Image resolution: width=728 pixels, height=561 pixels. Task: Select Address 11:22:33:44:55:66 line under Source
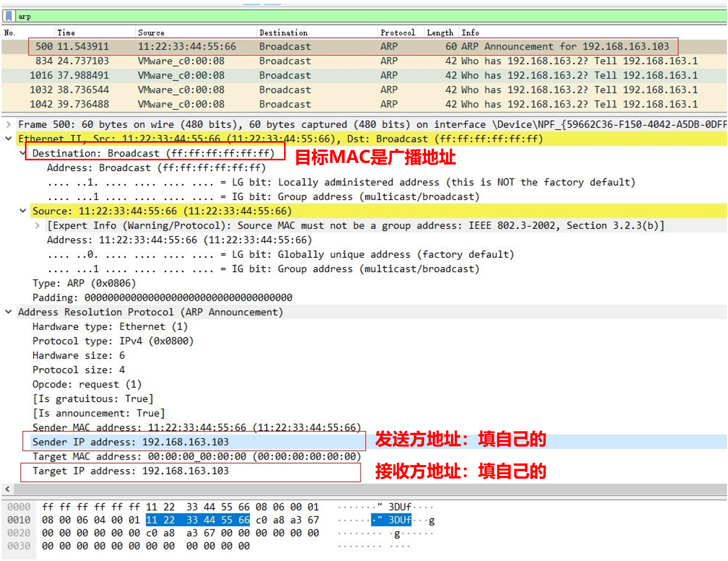(179, 240)
